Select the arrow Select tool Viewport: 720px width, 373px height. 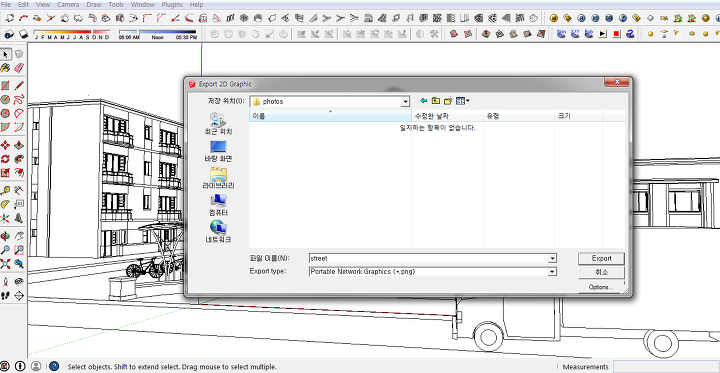tap(6, 55)
